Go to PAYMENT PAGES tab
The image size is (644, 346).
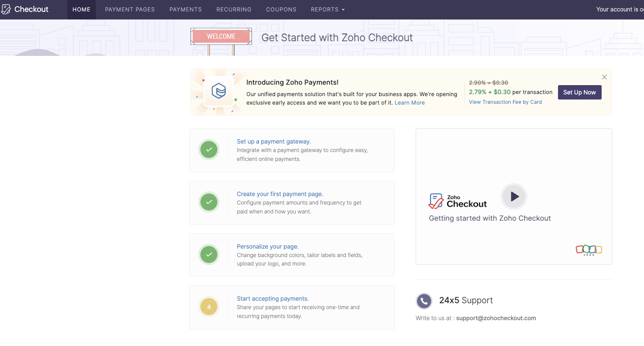point(130,9)
